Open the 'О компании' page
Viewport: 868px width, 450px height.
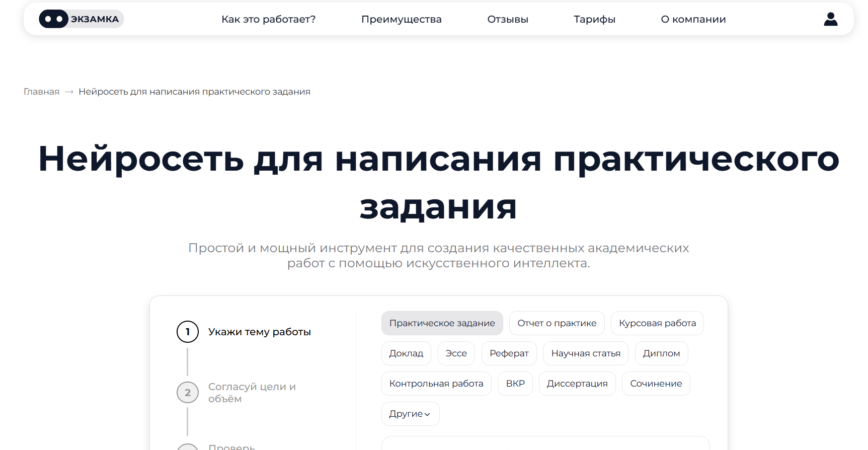point(693,19)
